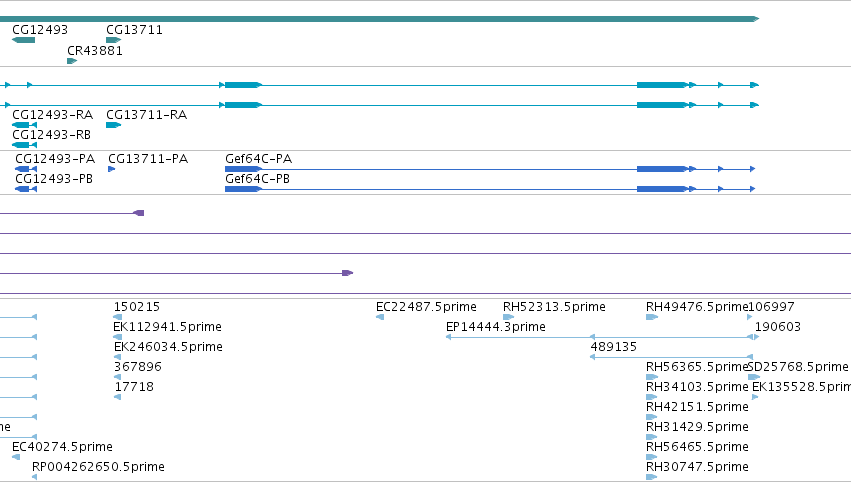Select protein CG12493-PA label
The width and height of the screenshot is (851, 482).
(55, 158)
